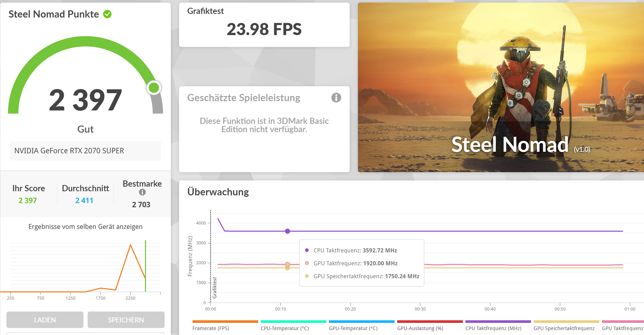Click the Steel Nomad artwork image
This screenshot has width=644, height=335.
(x=501, y=87)
